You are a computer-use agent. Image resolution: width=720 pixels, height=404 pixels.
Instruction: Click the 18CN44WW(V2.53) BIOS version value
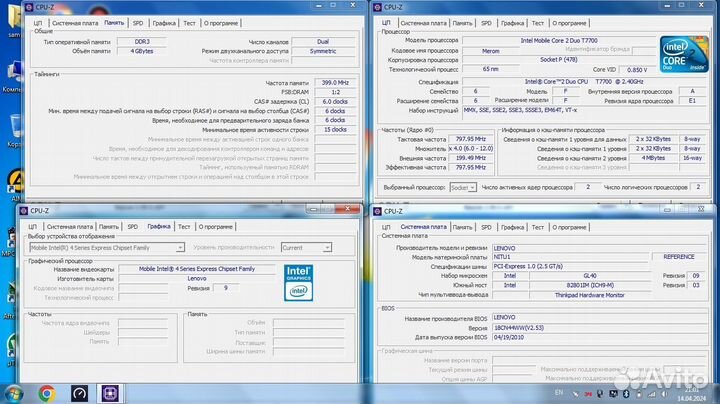click(599, 328)
